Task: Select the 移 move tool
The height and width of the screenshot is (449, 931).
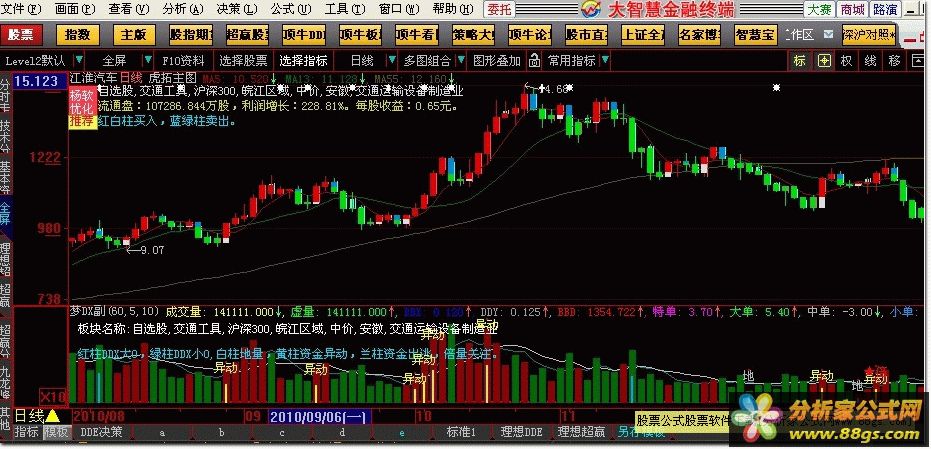Action: pyautogui.click(x=894, y=61)
